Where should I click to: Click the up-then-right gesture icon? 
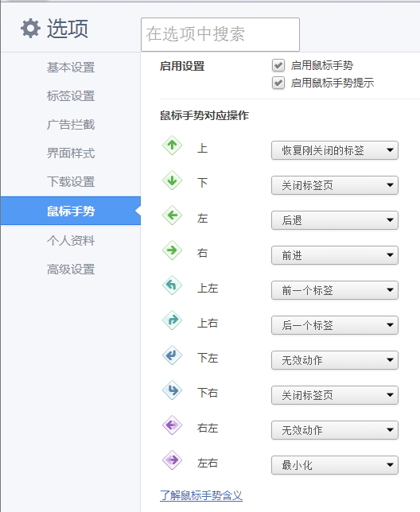tap(172, 320)
